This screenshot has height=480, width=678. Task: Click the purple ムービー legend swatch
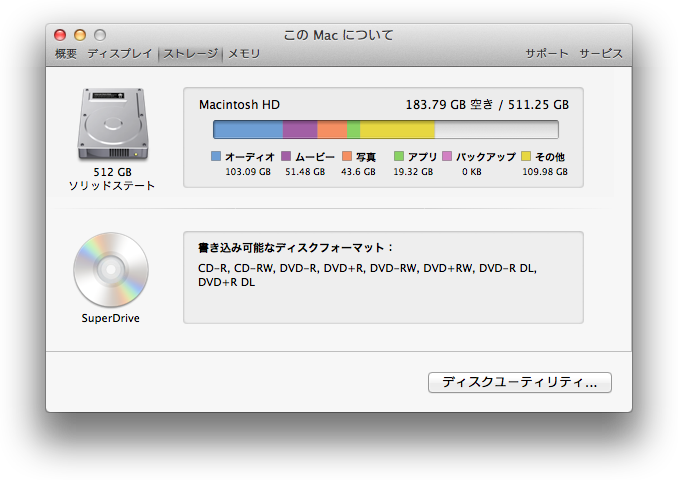(x=286, y=156)
